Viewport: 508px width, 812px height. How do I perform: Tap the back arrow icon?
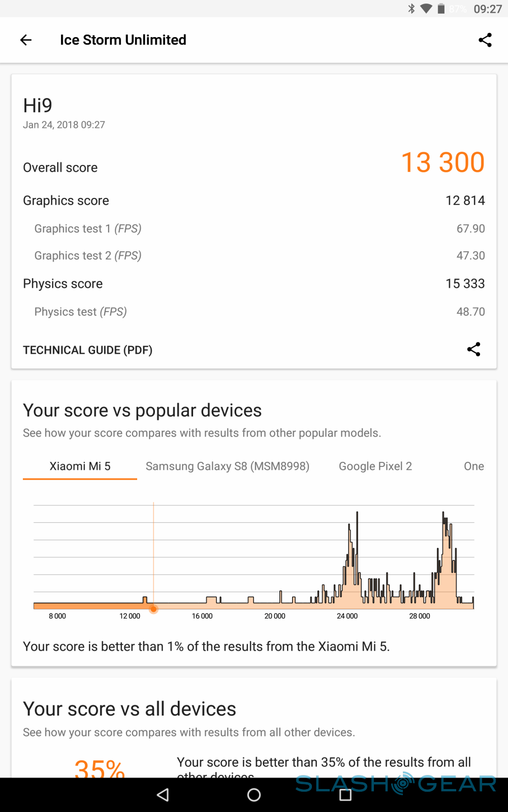tap(26, 40)
